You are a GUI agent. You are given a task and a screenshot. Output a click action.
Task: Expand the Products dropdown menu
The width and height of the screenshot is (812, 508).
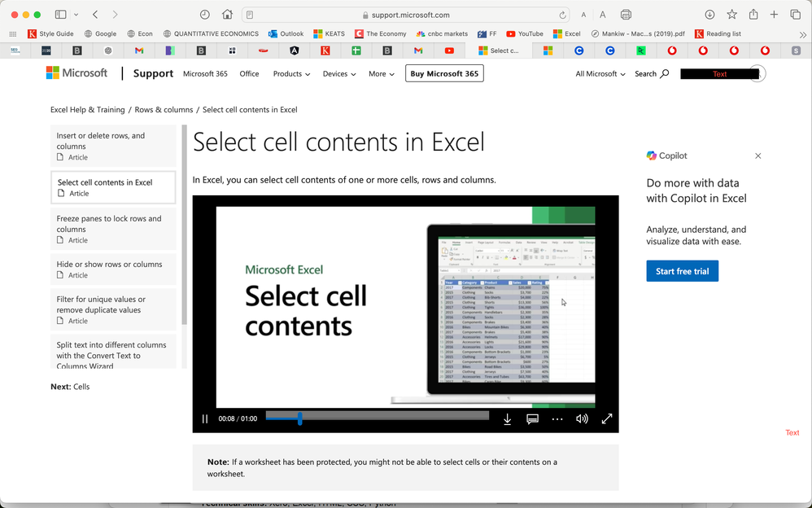point(291,73)
